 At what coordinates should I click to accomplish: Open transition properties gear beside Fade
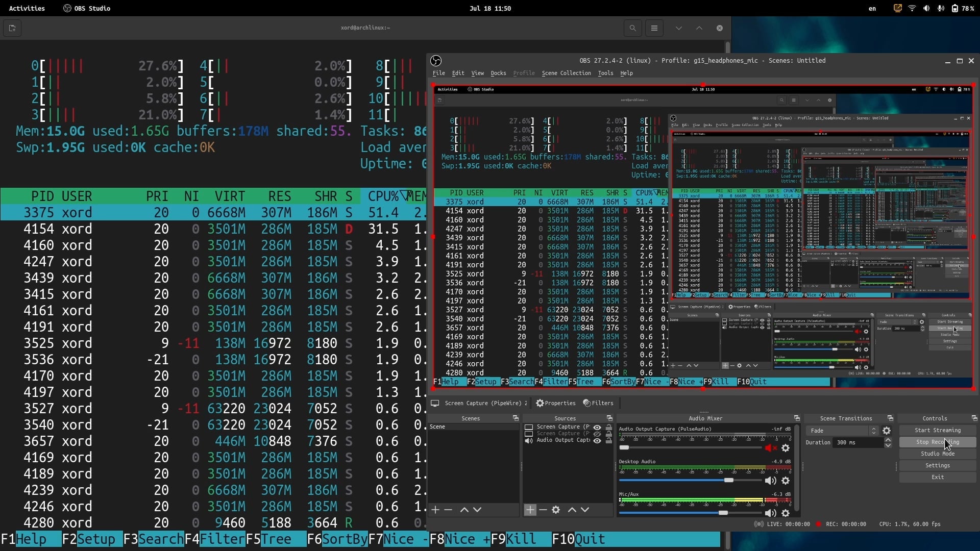click(887, 431)
